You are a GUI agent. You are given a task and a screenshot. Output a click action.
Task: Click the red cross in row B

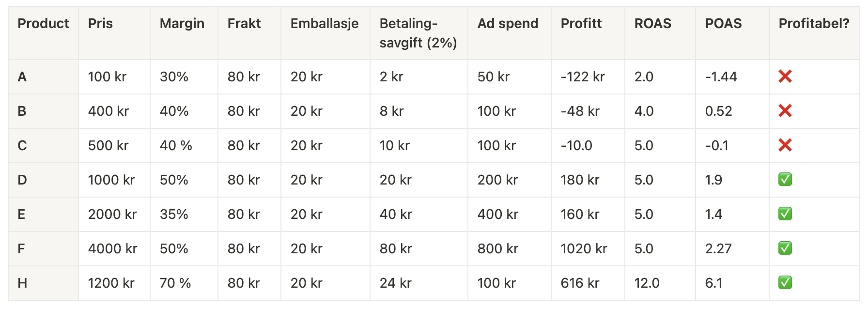(x=785, y=111)
